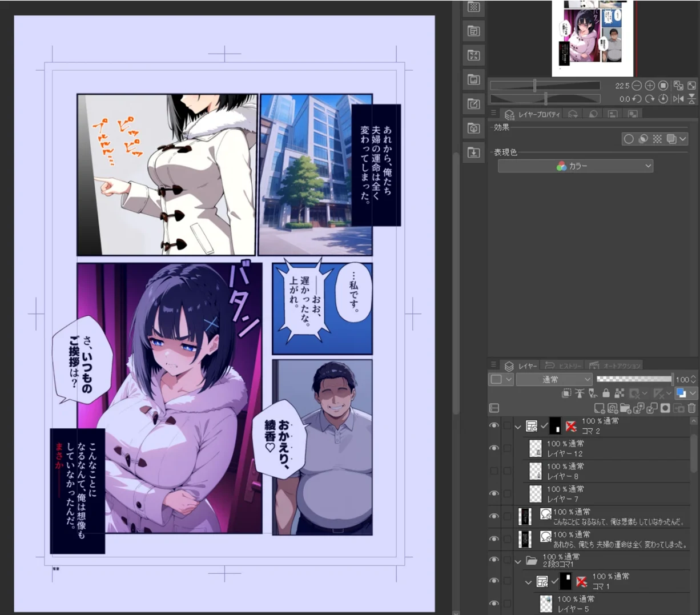
Task: Click the transfer to lower layer icon
Action: click(x=639, y=408)
